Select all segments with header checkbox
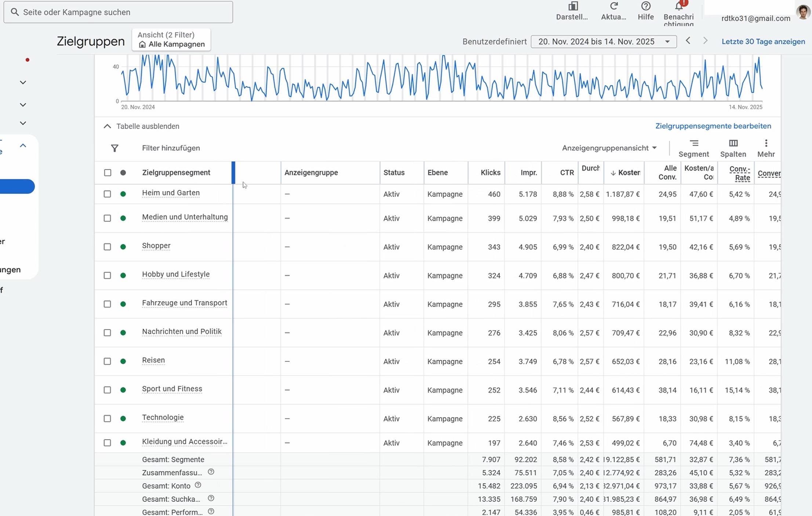Viewport: 812px width, 516px height. click(107, 172)
